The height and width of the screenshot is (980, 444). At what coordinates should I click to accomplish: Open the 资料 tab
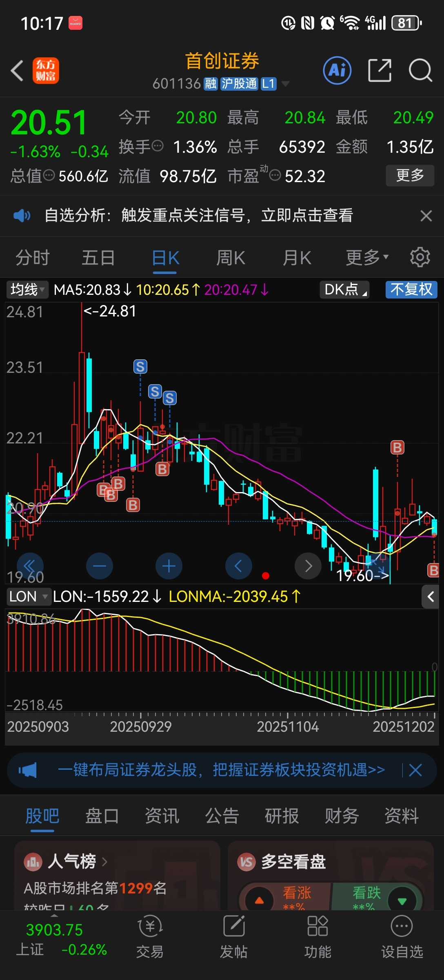point(402,816)
